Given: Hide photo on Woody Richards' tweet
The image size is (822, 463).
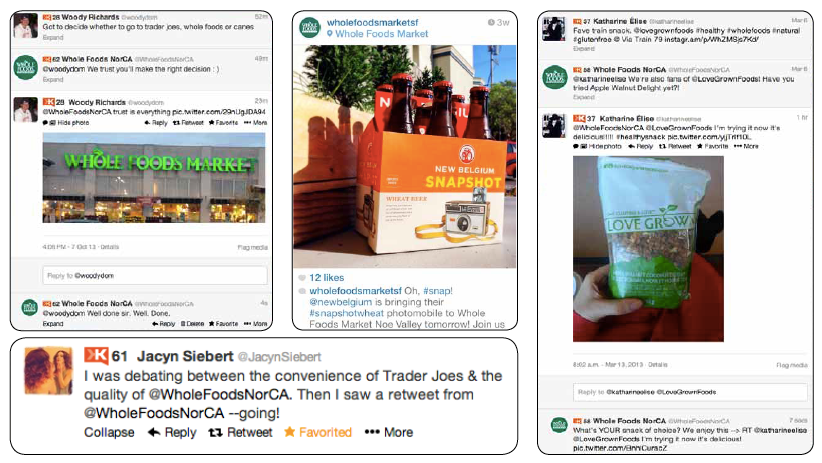Looking at the screenshot, I should click(x=66, y=123).
